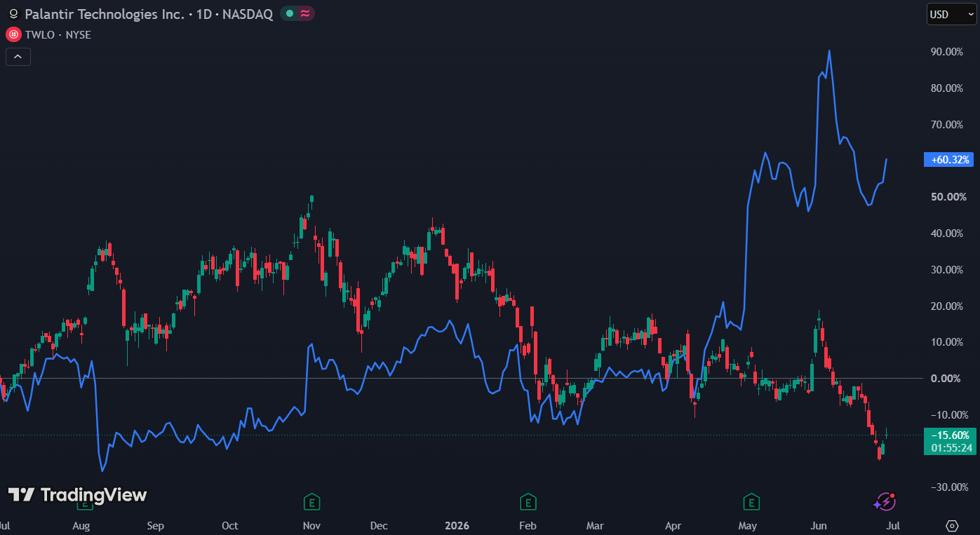Click the 90.00% scale label
Image resolution: width=980 pixels, height=535 pixels.
[x=946, y=52]
